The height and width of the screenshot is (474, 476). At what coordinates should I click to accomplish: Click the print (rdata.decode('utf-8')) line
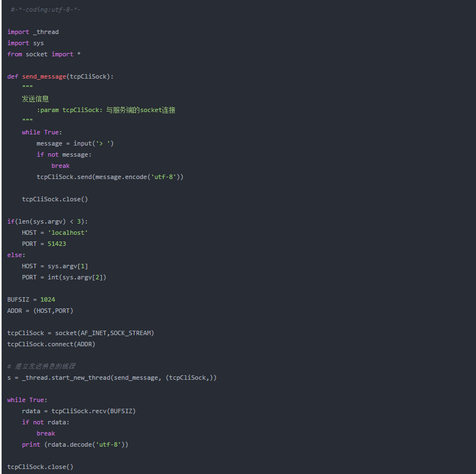pyautogui.click(x=75, y=444)
